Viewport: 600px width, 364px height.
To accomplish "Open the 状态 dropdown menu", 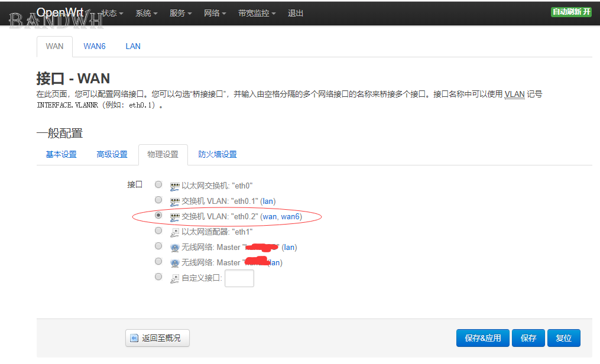I will point(112,13).
